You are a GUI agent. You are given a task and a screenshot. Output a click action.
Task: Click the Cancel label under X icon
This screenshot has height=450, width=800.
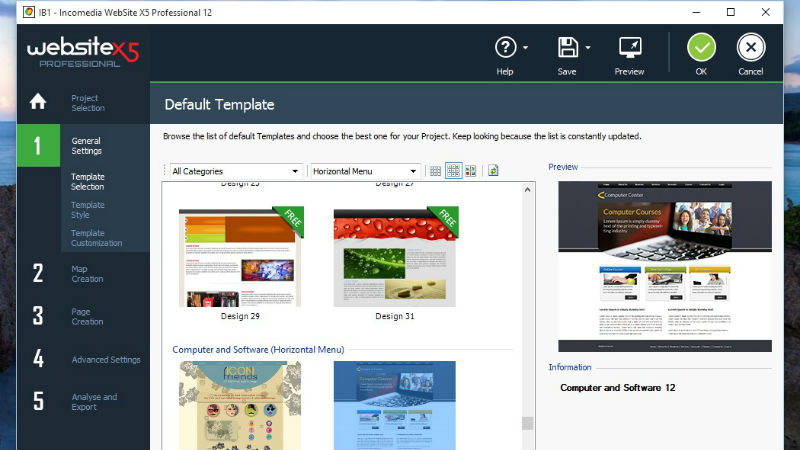tap(751, 72)
